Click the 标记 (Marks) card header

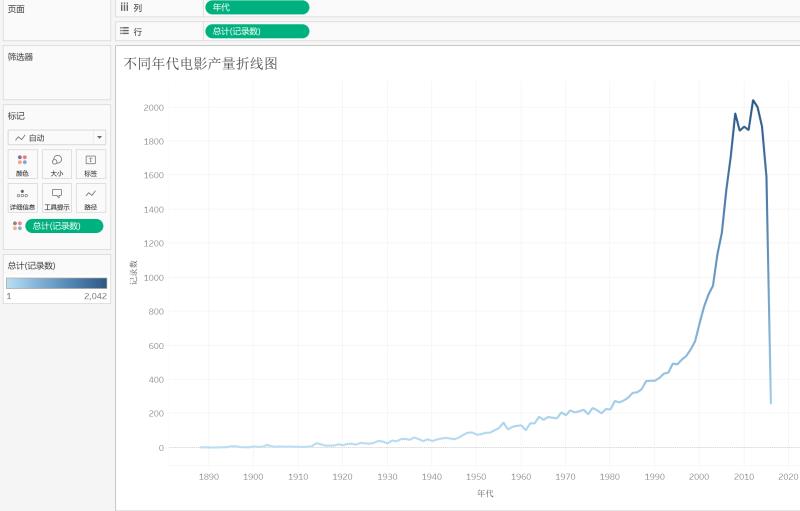[16, 116]
